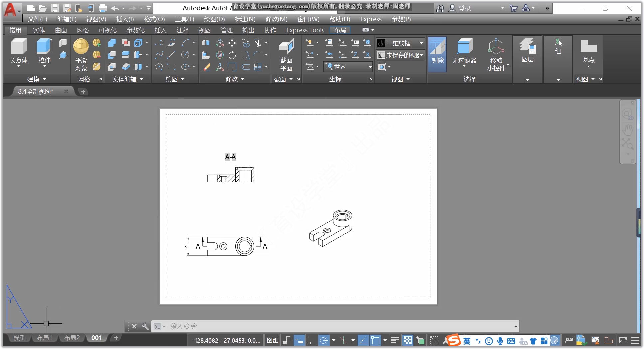Viewport: 644px width, 349px height.
Task: Open the unsaved view dropdown (未保存的视图)
Action: click(x=401, y=55)
